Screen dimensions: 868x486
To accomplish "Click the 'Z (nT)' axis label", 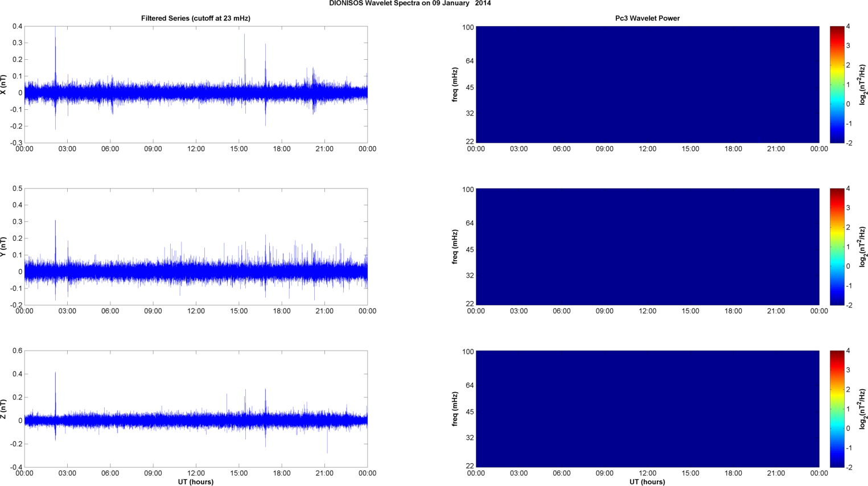I will [x=4, y=409].
